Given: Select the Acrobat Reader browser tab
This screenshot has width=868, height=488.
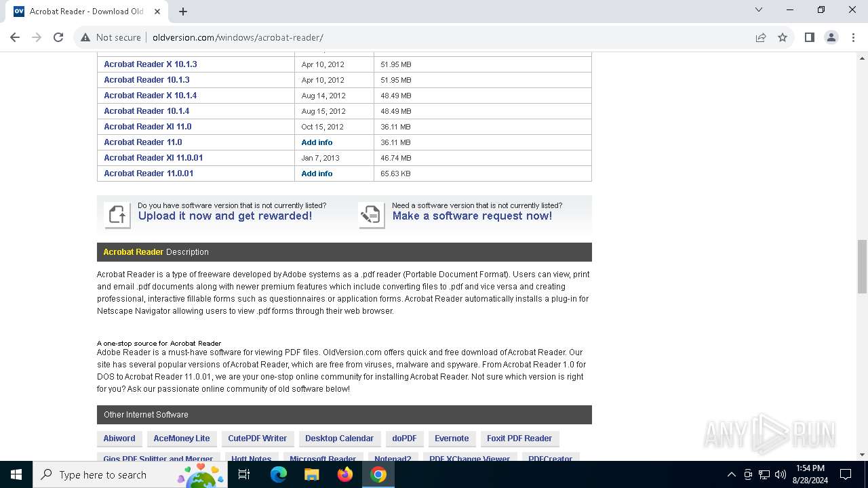Looking at the screenshot, I should [x=87, y=12].
